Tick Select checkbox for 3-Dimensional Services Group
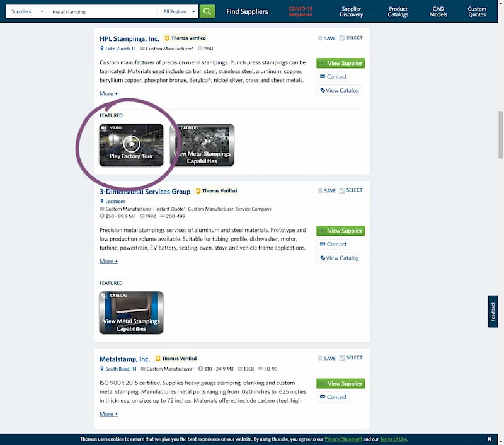The height and width of the screenshot is (445, 504). point(342,190)
